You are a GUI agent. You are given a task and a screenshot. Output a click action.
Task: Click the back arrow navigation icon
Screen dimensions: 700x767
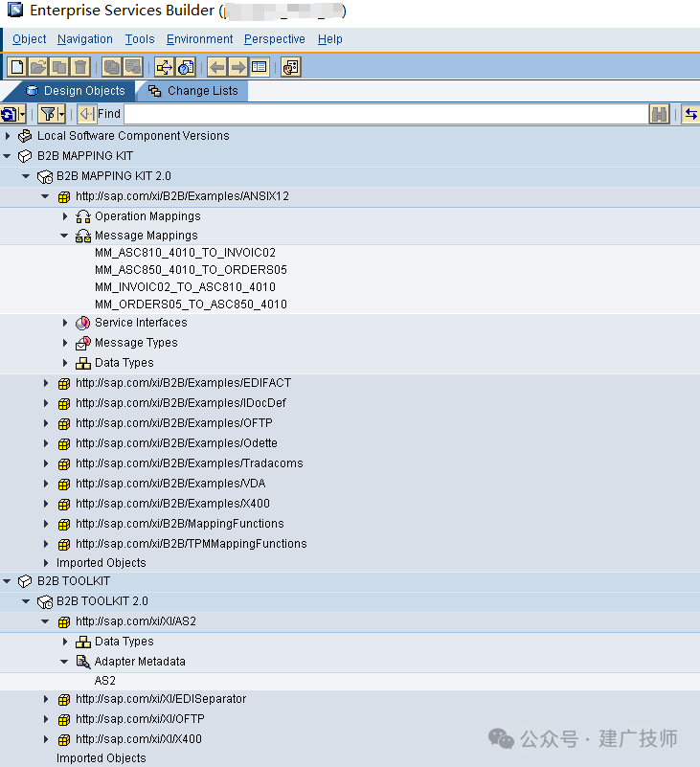coord(216,67)
